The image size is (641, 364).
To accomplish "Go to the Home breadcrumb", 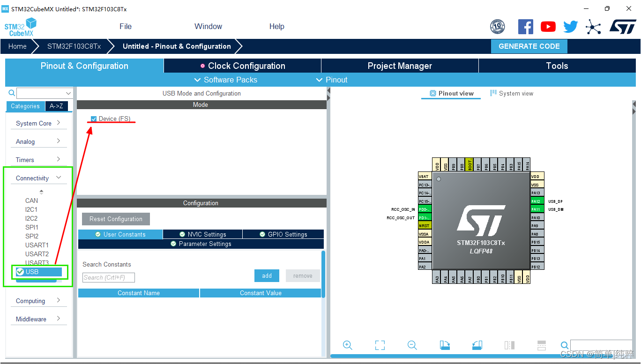I will 17,46.
